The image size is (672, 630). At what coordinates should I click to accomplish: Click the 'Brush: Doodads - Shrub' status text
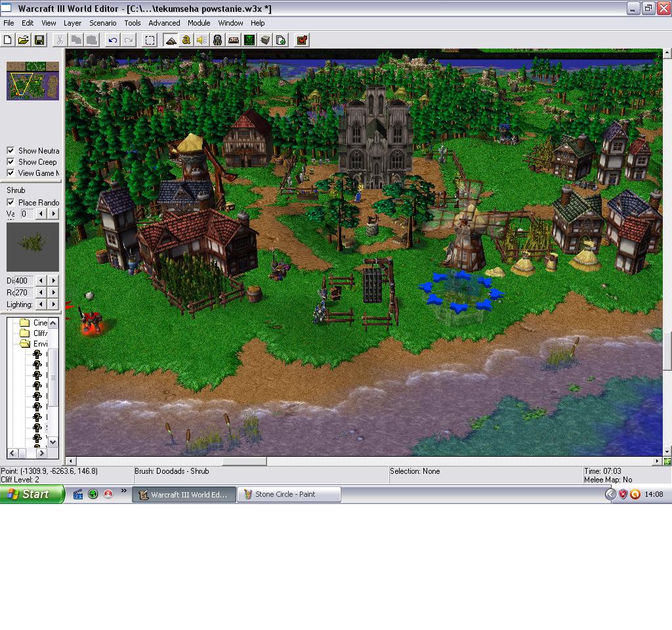(172, 471)
